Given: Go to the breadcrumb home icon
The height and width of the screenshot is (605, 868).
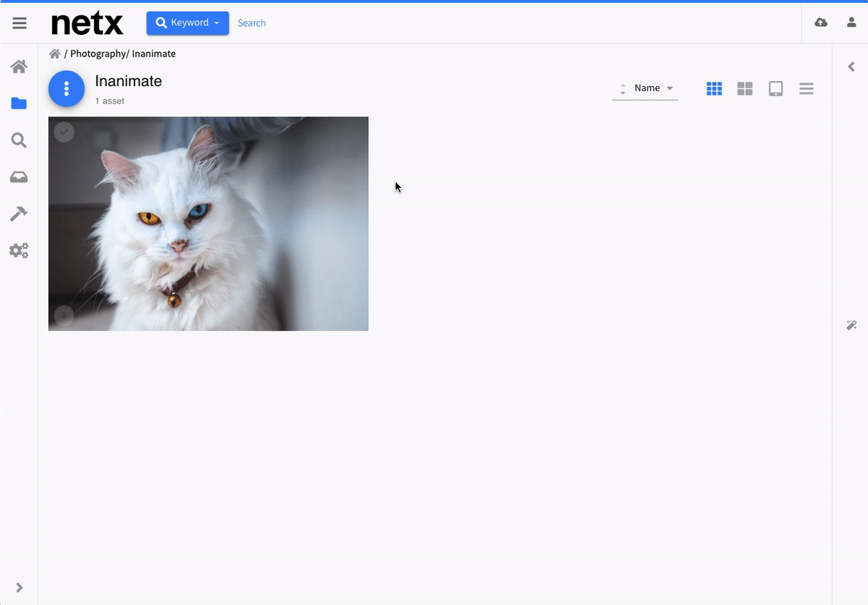Looking at the screenshot, I should click(x=54, y=54).
